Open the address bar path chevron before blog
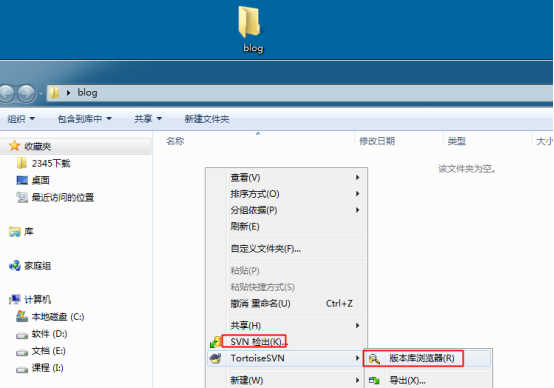The height and width of the screenshot is (388, 554). point(69,93)
